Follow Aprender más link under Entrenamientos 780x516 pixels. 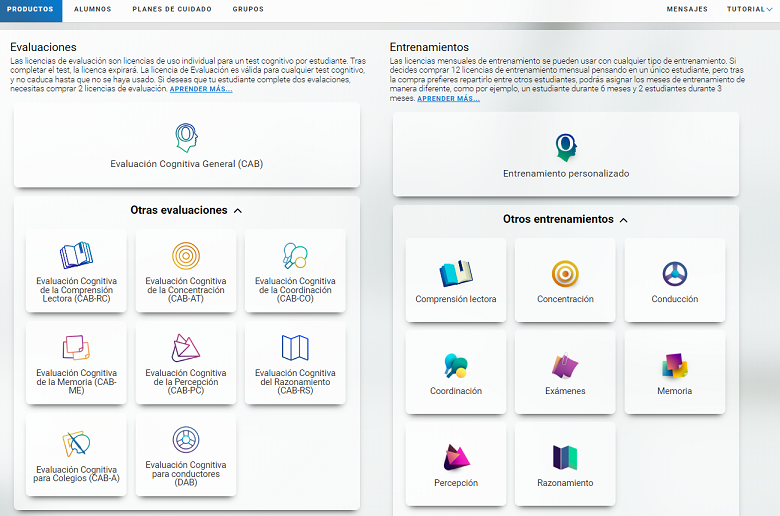click(448, 98)
